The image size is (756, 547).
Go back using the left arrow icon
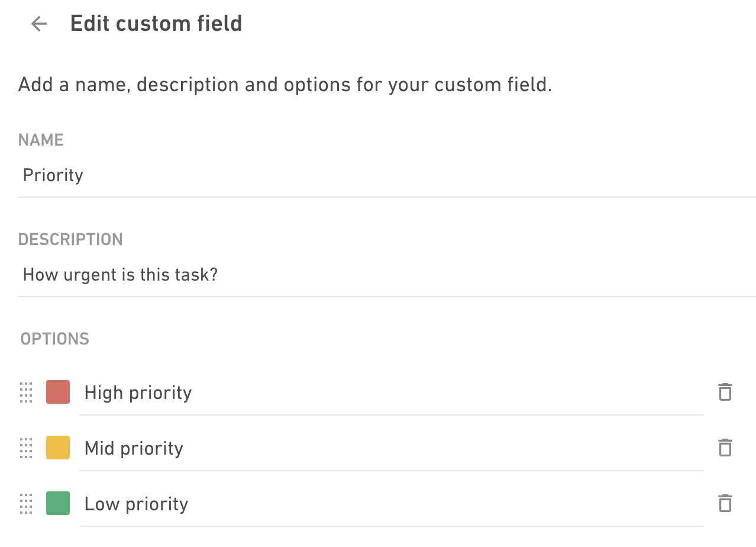39,24
